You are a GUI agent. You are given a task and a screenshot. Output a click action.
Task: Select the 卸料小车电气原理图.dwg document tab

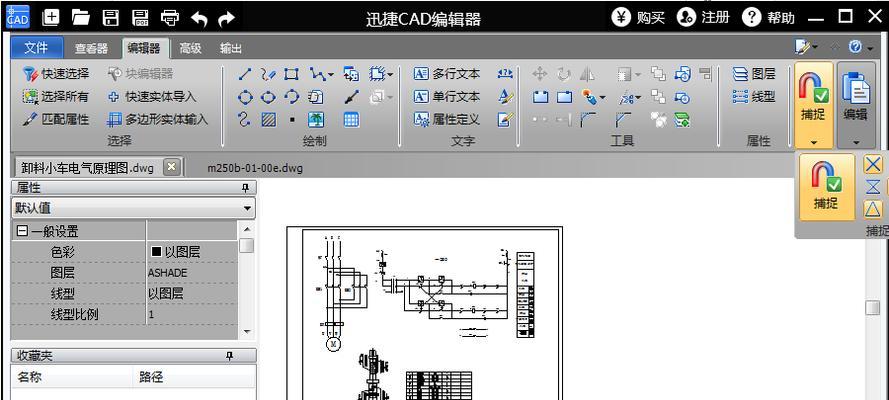click(x=88, y=168)
